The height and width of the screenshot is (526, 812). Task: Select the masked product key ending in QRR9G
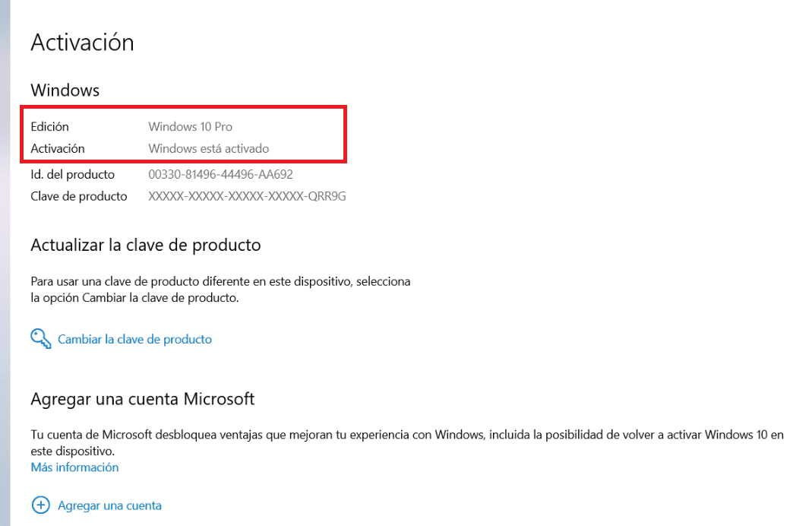(247, 196)
